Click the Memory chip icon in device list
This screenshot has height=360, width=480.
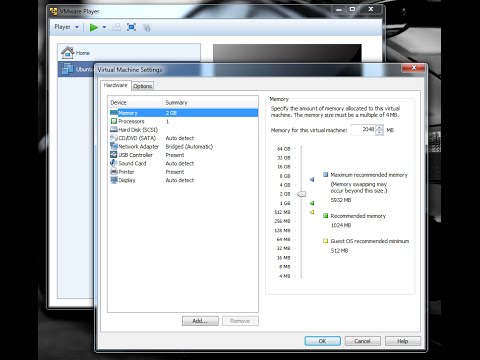point(114,113)
